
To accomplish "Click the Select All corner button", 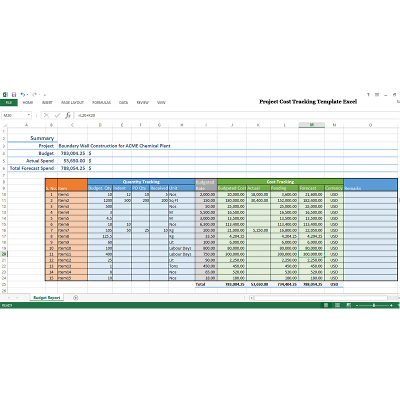I will click(4, 125).
